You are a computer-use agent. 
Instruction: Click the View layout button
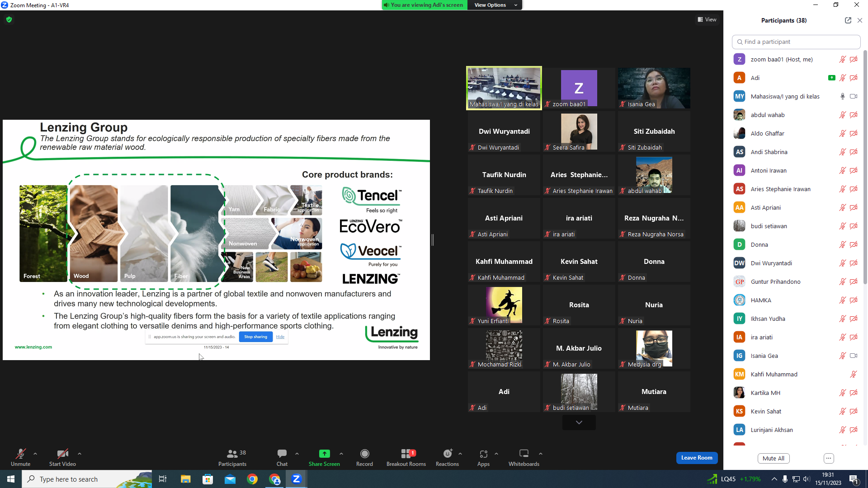707,19
